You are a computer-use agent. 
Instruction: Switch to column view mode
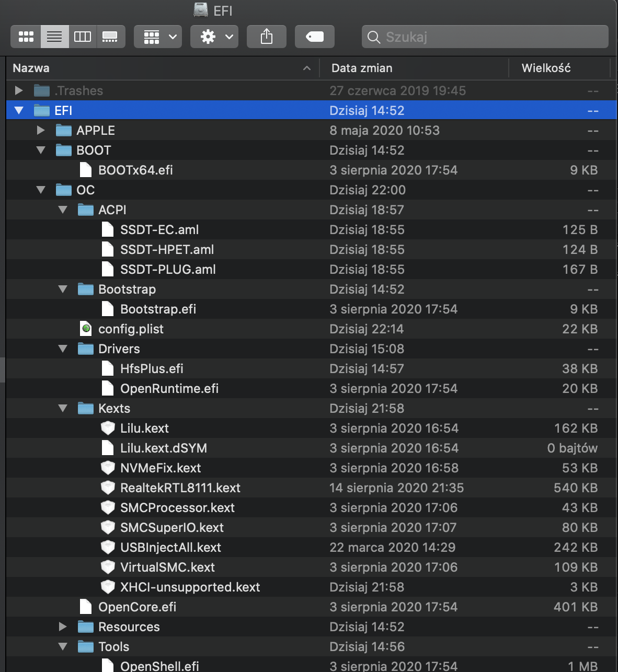(83, 37)
